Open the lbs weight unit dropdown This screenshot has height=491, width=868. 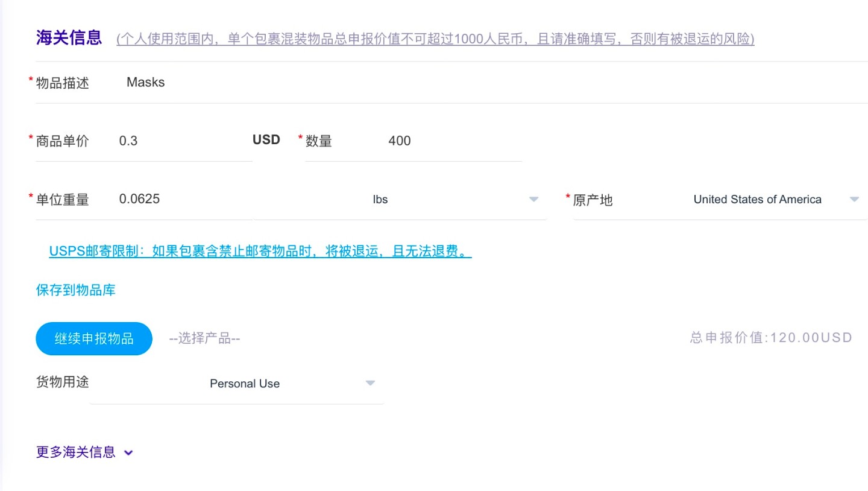(x=401, y=200)
